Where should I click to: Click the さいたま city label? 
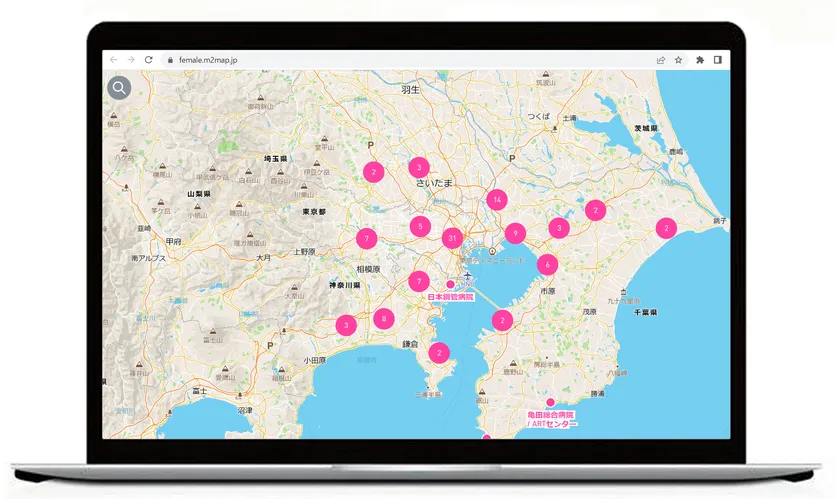point(434,183)
